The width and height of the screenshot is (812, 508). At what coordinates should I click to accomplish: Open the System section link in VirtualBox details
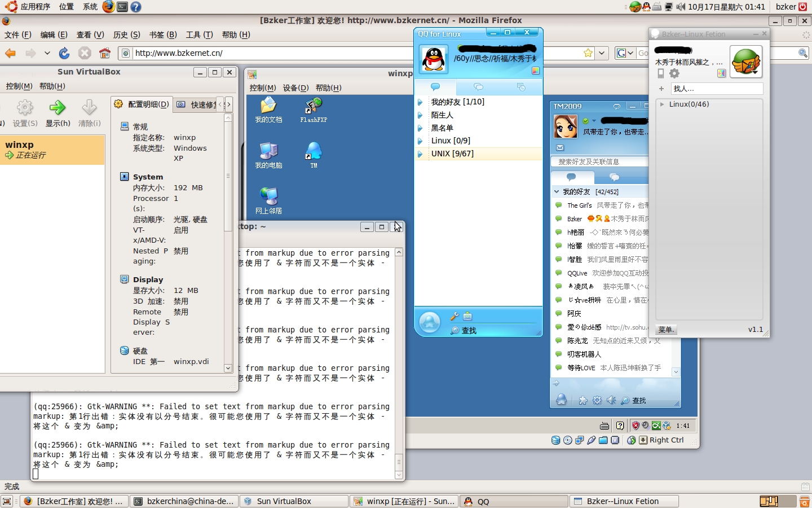pos(148,177)
